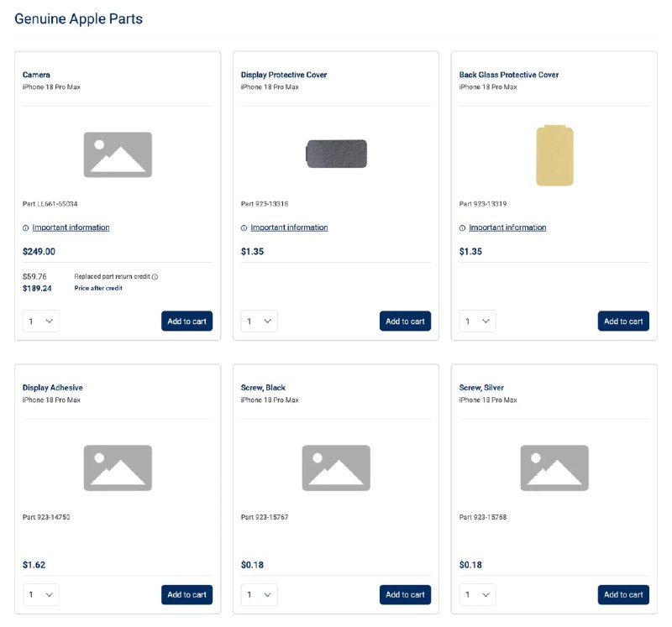This screenshot has width=672, height=627.
Task: Click part number LL661-65034
Action: tap(50, 204)
